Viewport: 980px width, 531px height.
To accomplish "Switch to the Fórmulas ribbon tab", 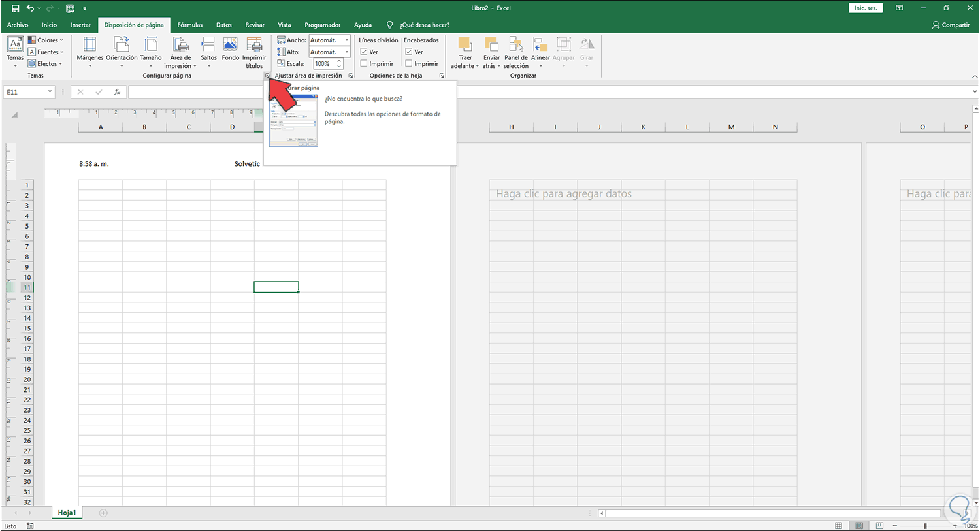I will pos(189,25).
